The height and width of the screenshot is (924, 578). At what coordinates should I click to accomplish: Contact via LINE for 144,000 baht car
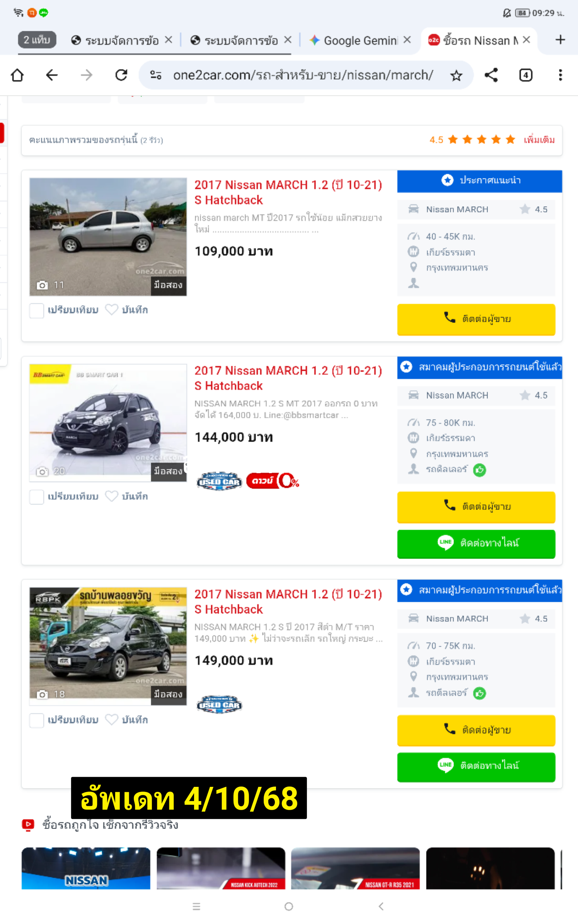476,544
